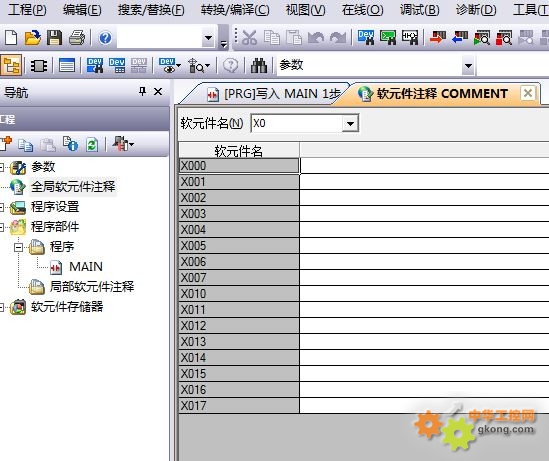The width and height of the screenshot is (549, 461).
Task: Click the Copy icon in main toolbar
Action: 272,37
